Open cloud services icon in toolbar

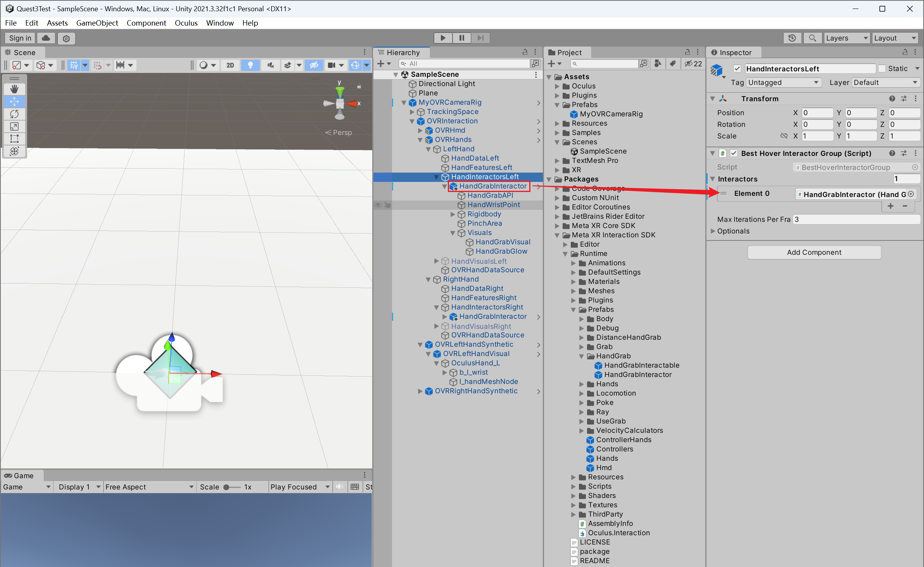point(46,38)
